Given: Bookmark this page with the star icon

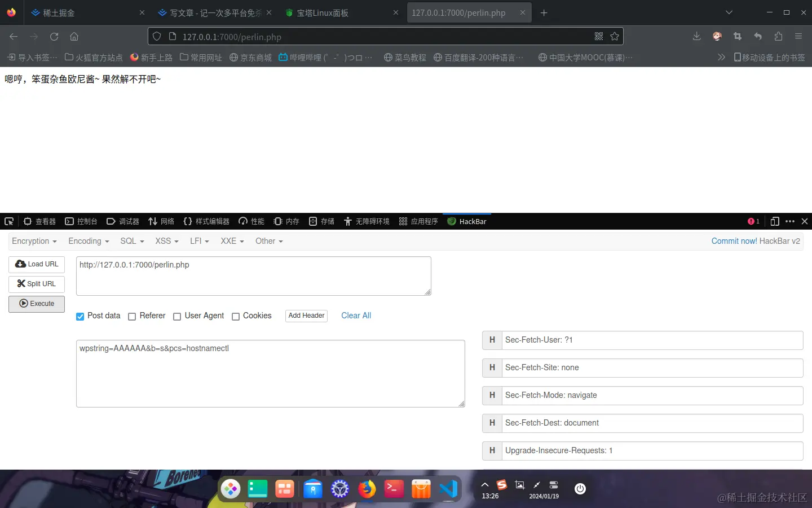Looking at the screenshot, I should (615, 37).
